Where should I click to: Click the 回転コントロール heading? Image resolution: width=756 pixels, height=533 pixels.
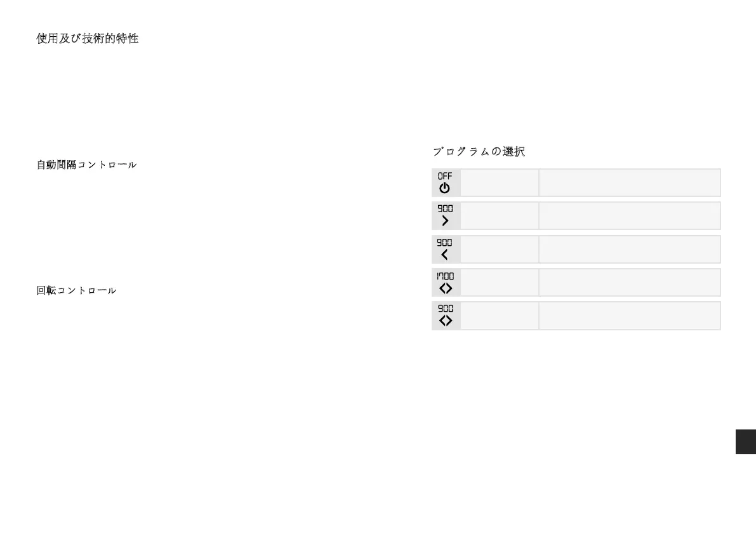pyautogui.click(x=76, y=290)
